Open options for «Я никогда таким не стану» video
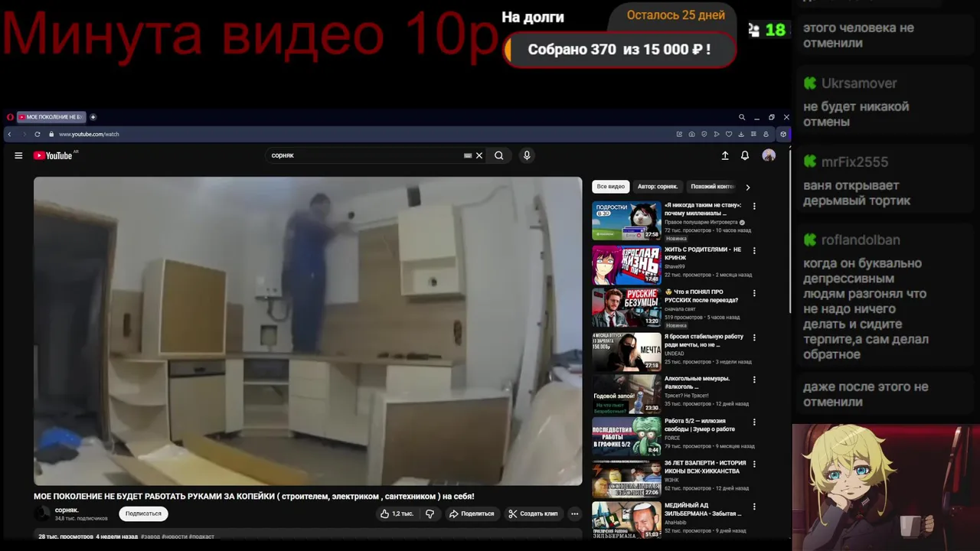The height and width of the screenshot is (551, 980). (x=754, y=206)
